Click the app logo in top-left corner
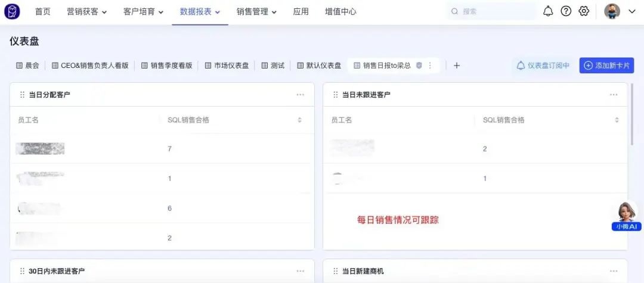Image resolution: width=644 pixels, height=283 pixels. [x=12, y=11]
